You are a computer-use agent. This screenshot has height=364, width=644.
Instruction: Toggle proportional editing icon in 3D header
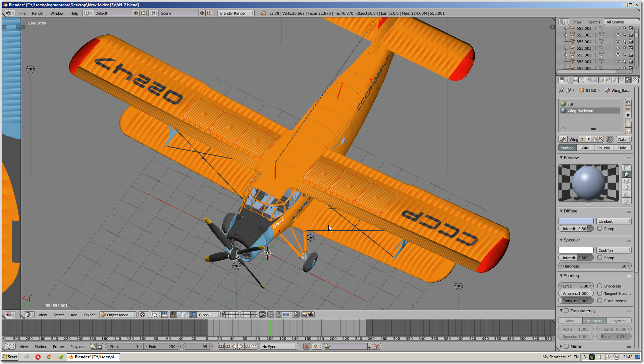tap(271, 315)
